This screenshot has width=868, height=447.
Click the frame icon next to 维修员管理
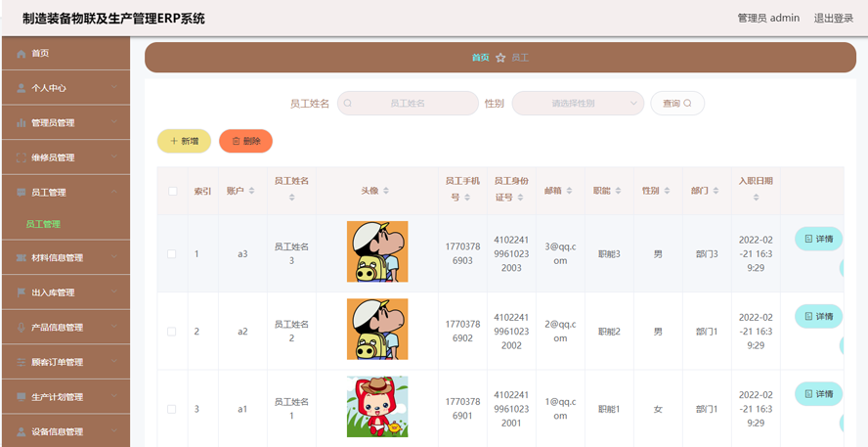22,157
